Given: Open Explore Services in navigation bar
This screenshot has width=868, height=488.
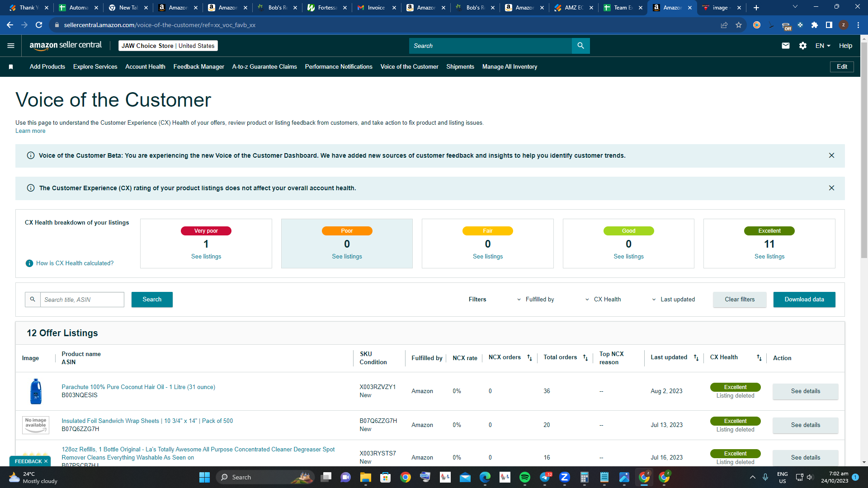Looking at the screenshot, I should [95, 67].
